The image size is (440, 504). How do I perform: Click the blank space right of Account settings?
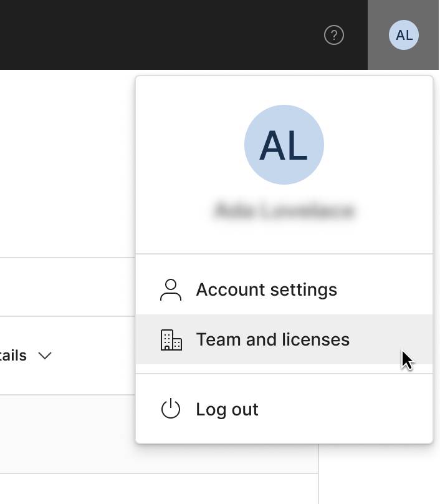(386, 290)
